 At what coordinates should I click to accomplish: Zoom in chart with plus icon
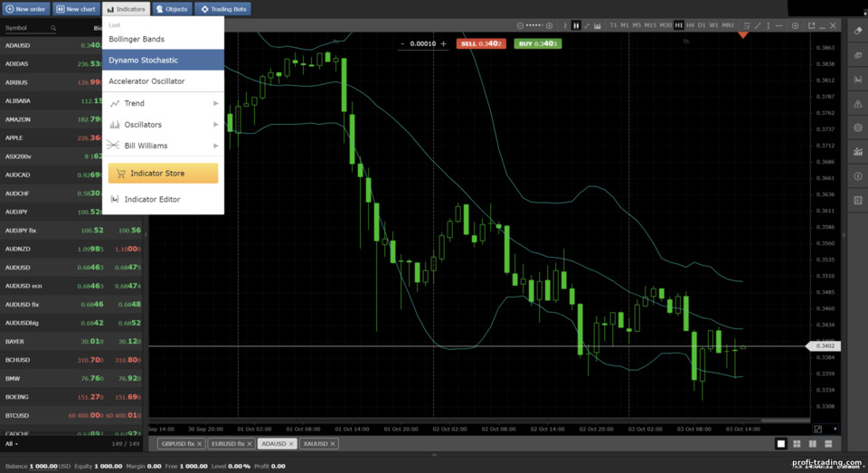[x=549, y=25]
